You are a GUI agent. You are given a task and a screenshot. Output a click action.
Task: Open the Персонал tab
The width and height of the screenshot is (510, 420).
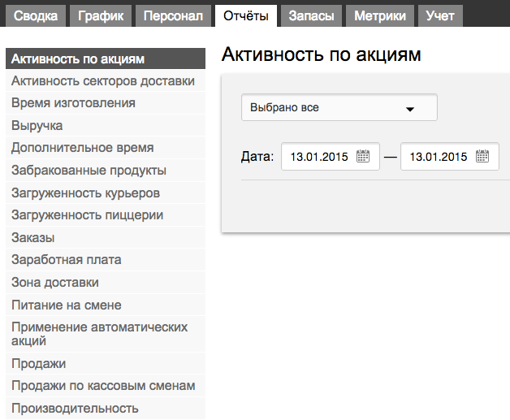coord(173,15)
